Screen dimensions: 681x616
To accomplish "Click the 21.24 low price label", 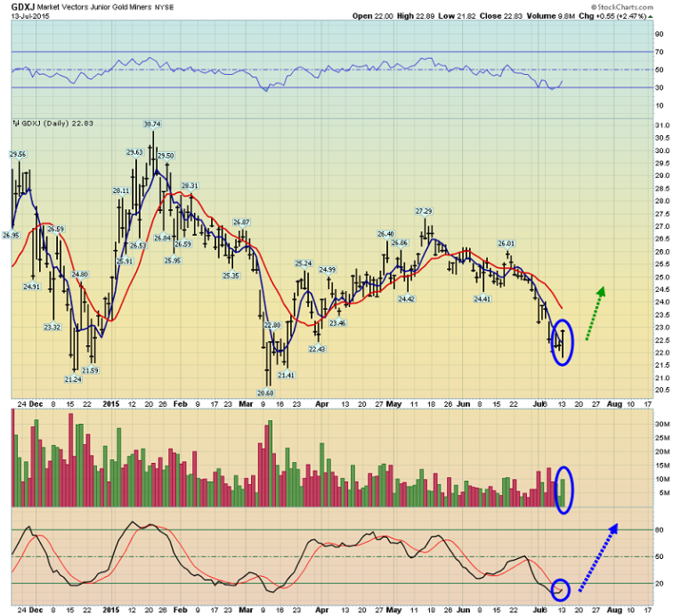I will pos(73,379).
